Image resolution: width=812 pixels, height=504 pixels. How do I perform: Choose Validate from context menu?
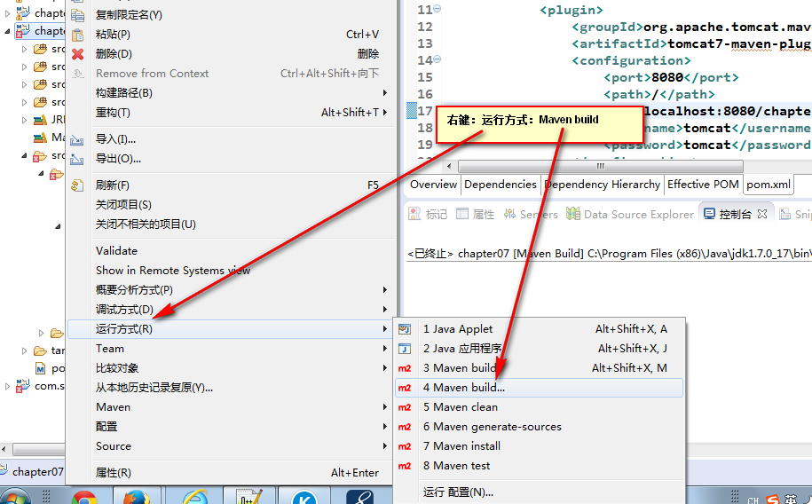point(231,251)
